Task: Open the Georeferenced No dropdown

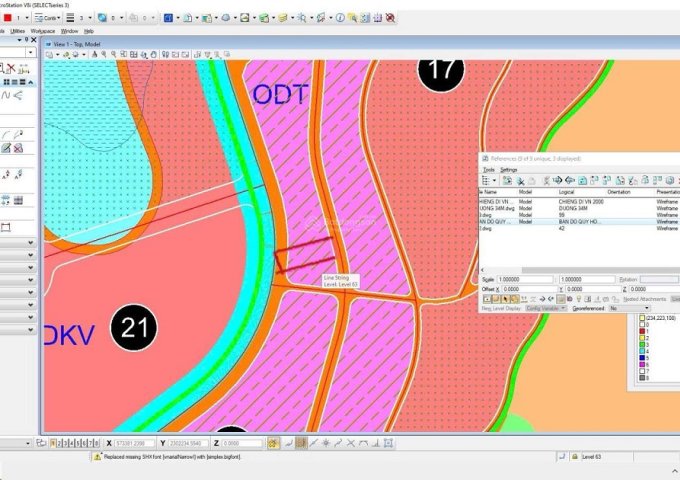Action: (629, 308)
